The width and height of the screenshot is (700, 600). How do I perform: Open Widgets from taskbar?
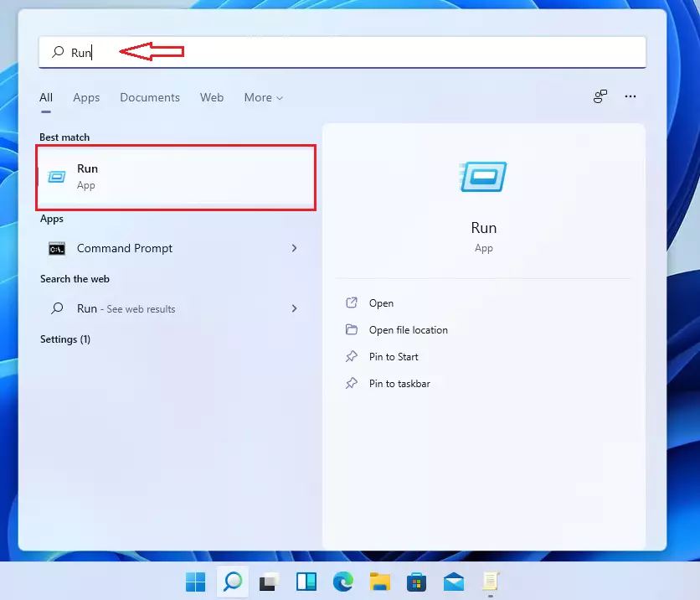click(306, 582)
